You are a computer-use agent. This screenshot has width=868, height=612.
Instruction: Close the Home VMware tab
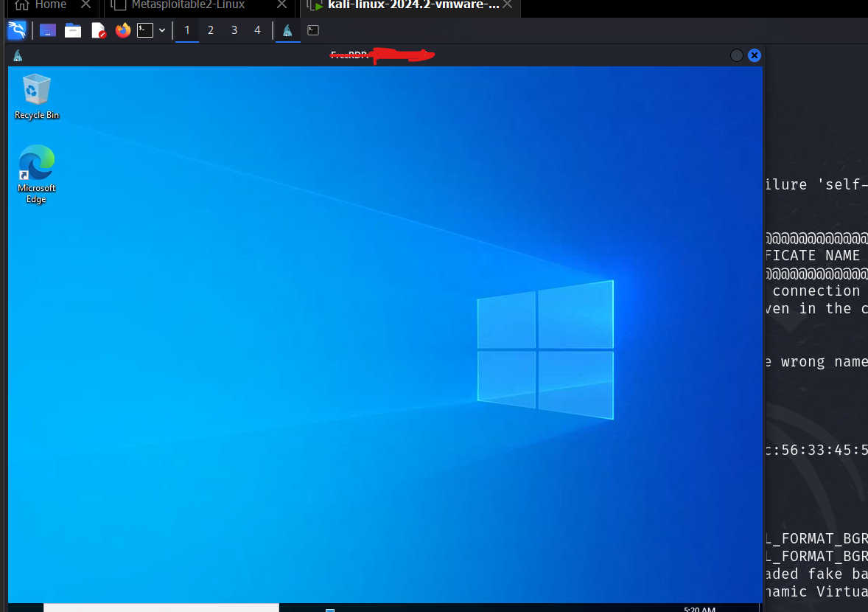tap(85, 5)
